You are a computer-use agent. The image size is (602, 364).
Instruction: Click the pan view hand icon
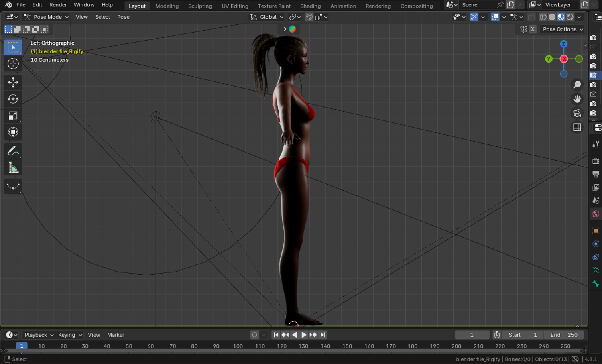point(577,99)
